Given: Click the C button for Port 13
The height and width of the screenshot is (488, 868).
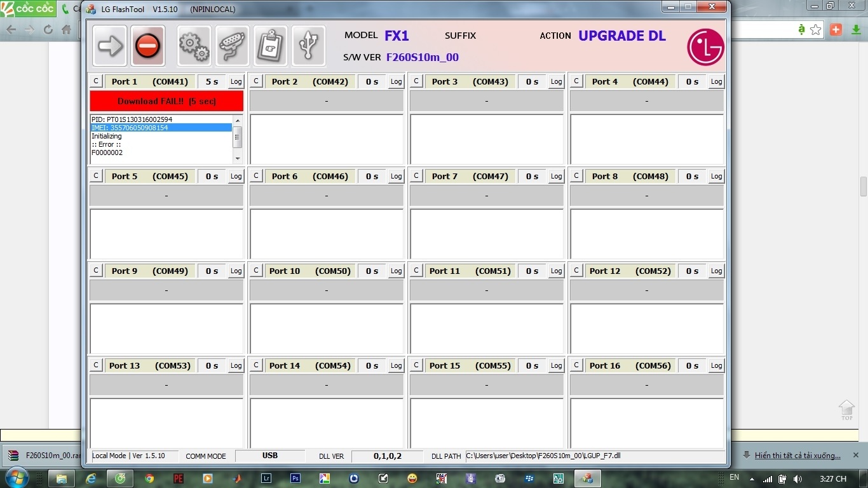Looking at the screenshot, I should [96, 365].
